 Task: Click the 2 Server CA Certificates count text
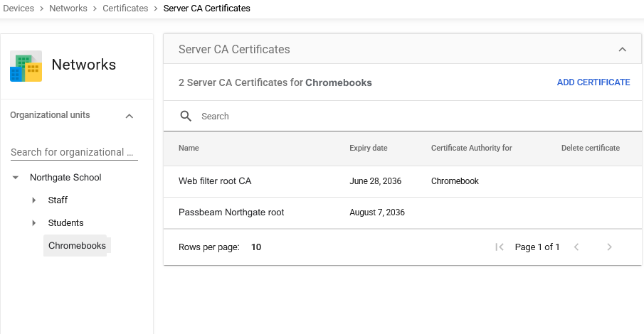275,82
